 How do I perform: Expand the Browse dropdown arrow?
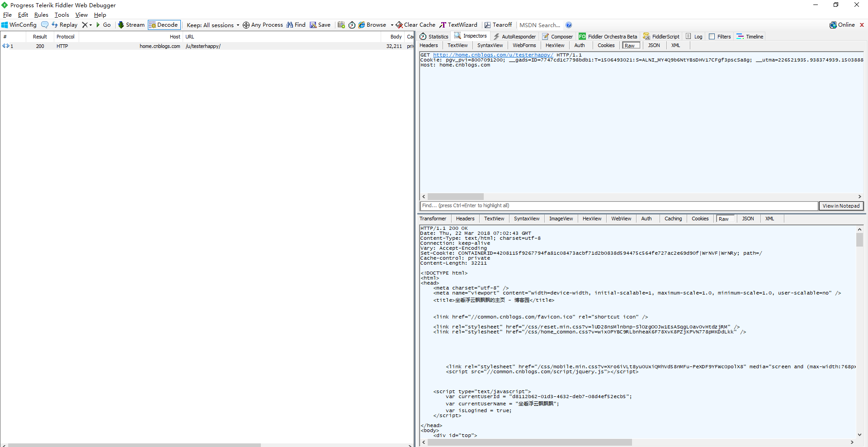tap(392, 25)
